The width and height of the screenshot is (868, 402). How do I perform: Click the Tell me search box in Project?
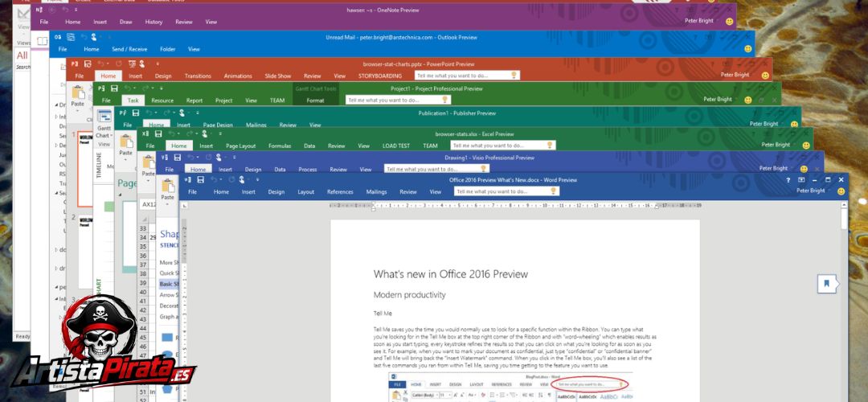click(x=398, y=100)
